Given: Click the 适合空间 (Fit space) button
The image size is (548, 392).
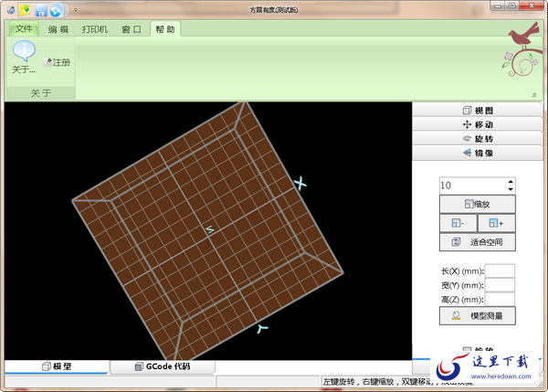Looking at the screenshot, I should [x=478, y=242].
